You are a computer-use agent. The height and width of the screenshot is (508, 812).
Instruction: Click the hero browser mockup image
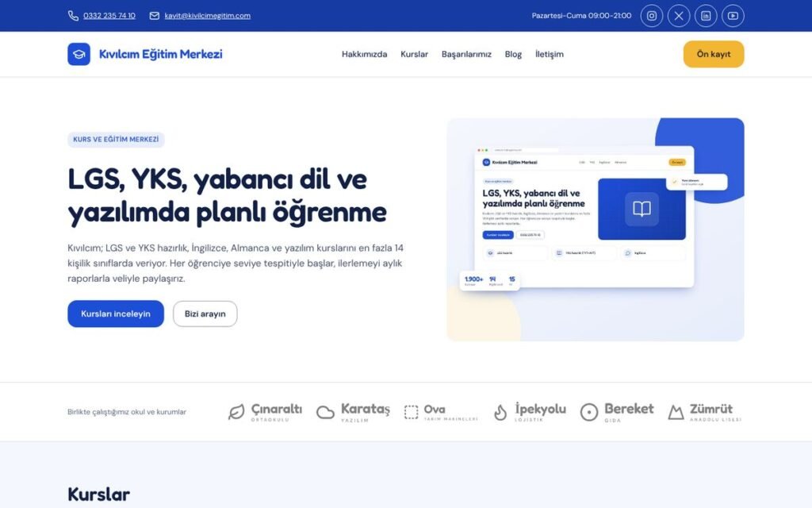click(596, 229)
